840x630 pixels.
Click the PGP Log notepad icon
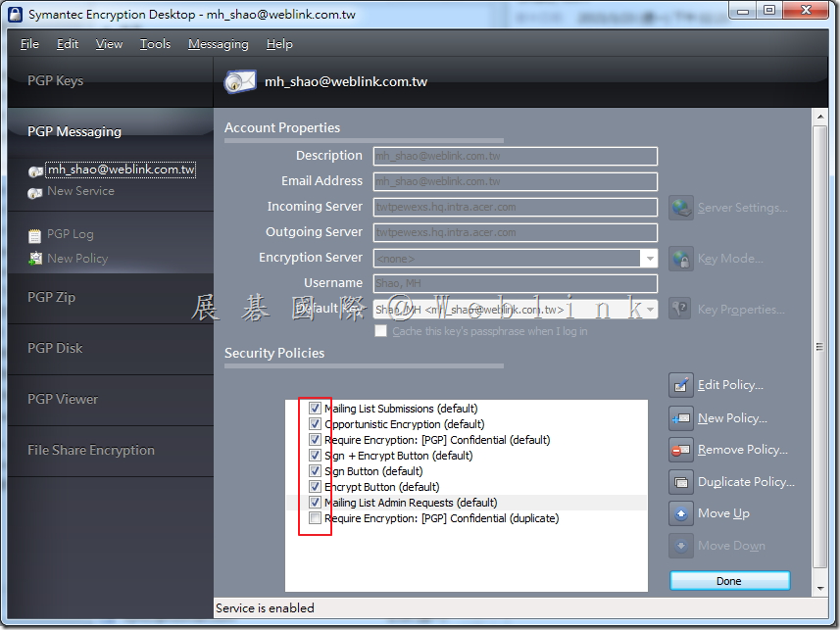pos(35,235)
